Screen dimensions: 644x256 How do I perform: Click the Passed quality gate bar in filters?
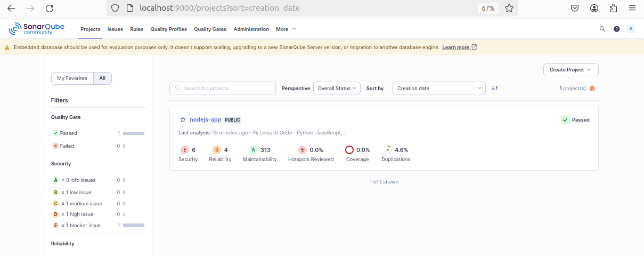coord(134,133)
